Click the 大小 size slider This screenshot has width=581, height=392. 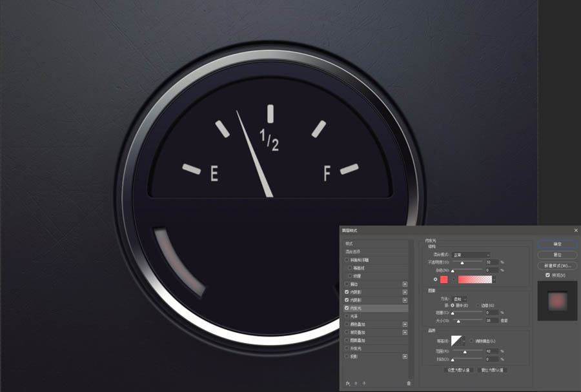coord(467,321)
